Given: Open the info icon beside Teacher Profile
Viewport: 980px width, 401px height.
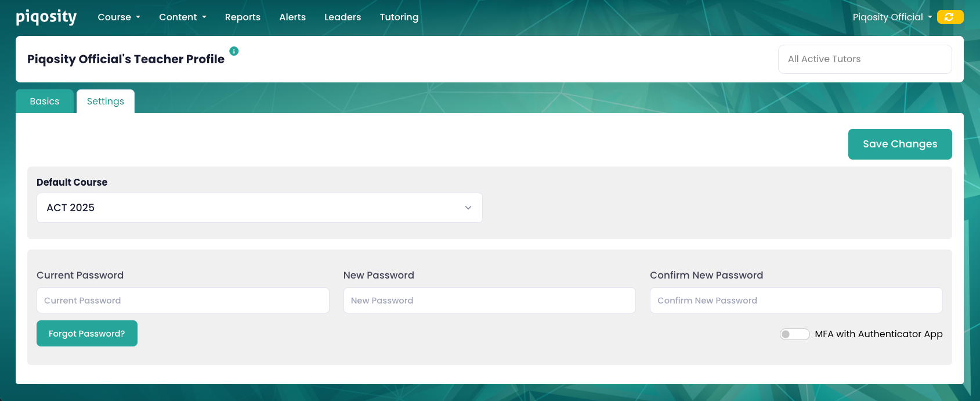Looking at the screenshot, I should pyautogui.click(x=234, y=51).
